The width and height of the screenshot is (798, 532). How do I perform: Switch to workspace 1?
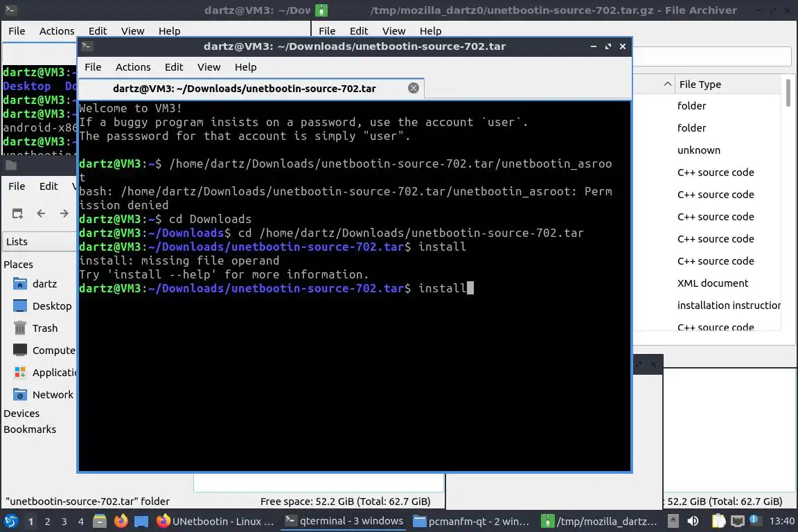point(30,522)
